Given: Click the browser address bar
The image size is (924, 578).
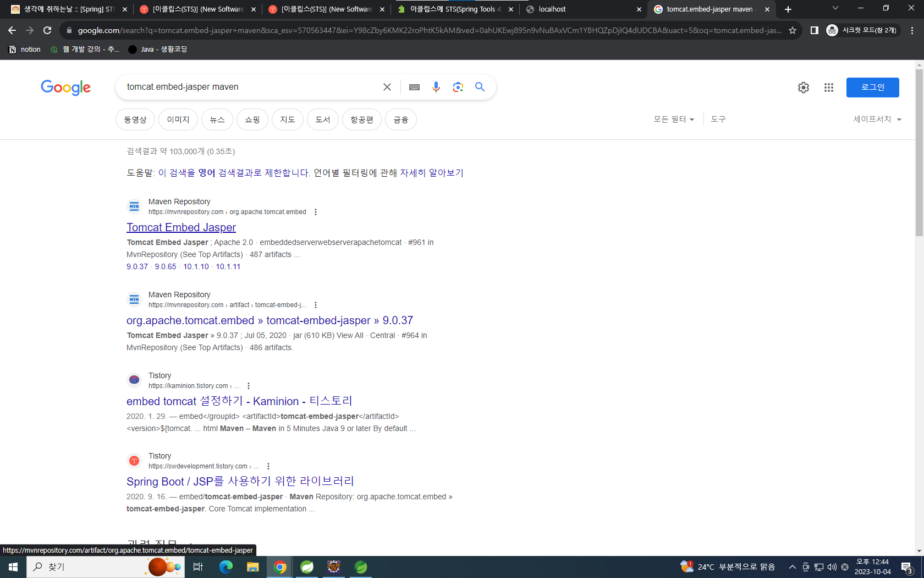Looking at the screenshot, I should [429, 30].
